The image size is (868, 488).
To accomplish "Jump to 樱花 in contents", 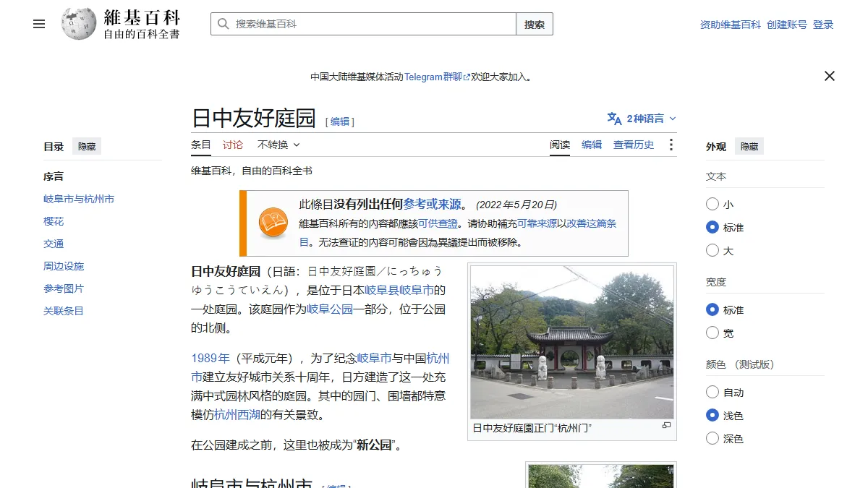I will coord(54,221).
